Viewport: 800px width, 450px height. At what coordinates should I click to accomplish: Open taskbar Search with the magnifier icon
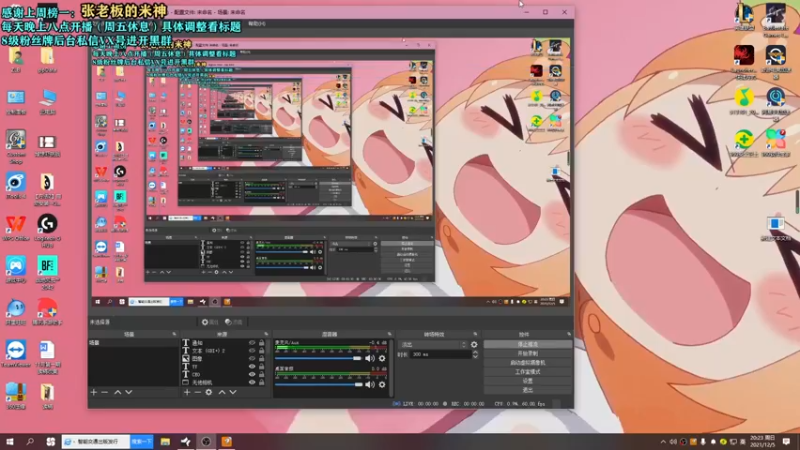[x=30, y=441]
